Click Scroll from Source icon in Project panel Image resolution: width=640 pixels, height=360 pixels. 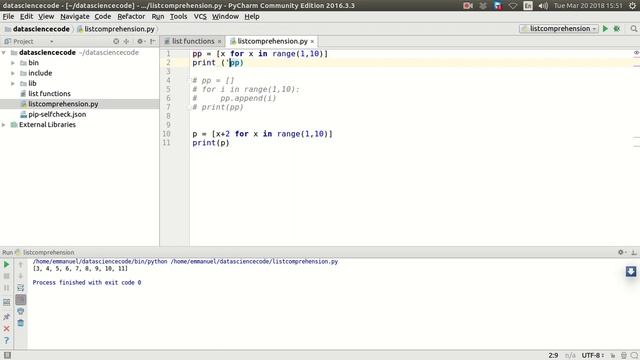pos(116,41)
